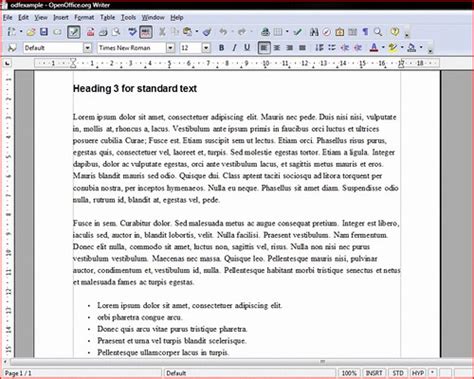This screenshot has width=474, height=379.
Task: Click the Paste icon
Action: coord(188,32)
